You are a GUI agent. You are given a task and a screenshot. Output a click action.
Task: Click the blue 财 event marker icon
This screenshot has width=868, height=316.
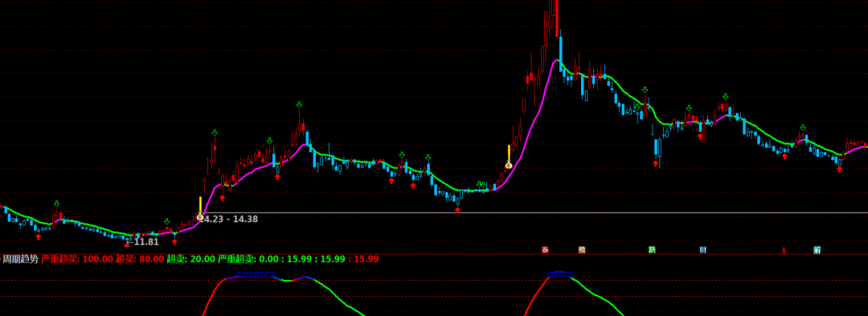click(702, 249)
